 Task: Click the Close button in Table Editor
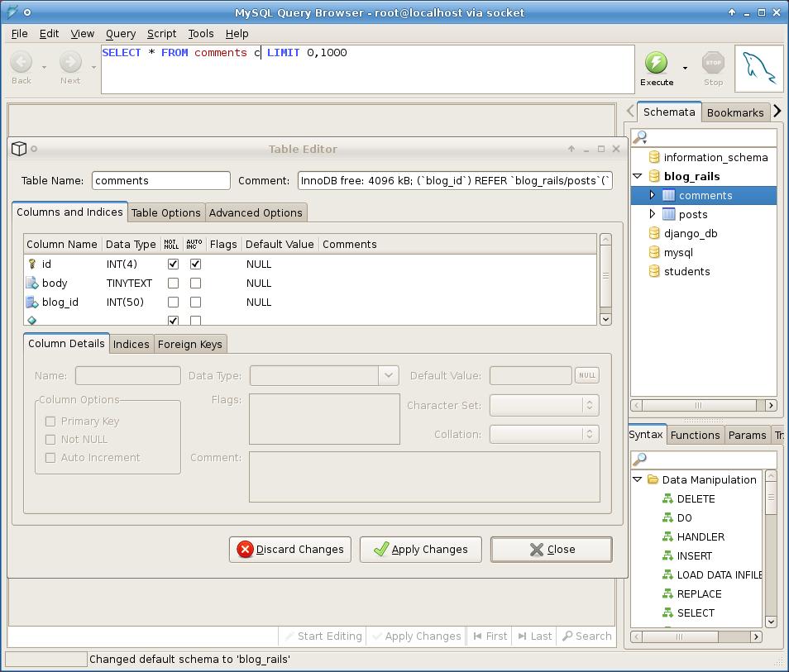(552, 550)
